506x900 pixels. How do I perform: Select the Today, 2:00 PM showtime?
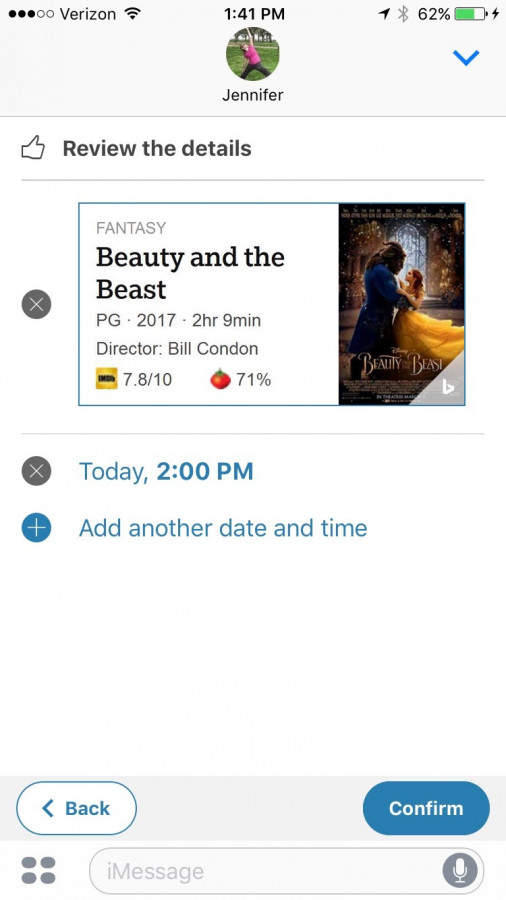(166, 471)
